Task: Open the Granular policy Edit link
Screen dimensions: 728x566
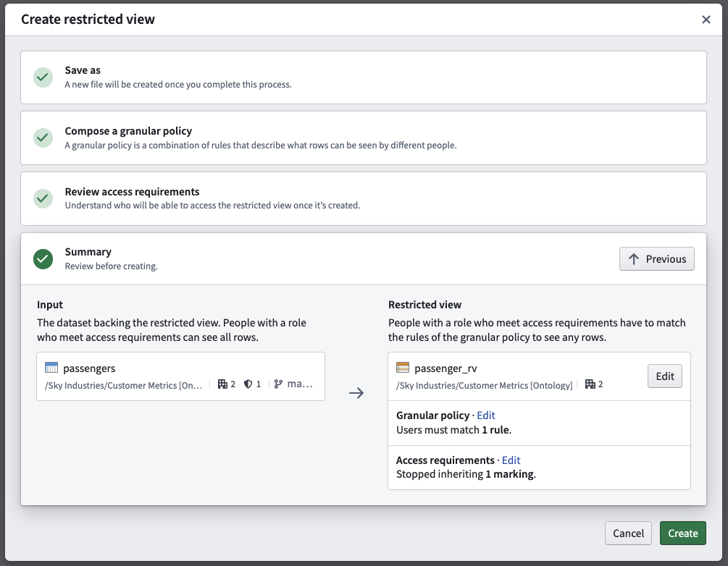Action: (486, 415)
